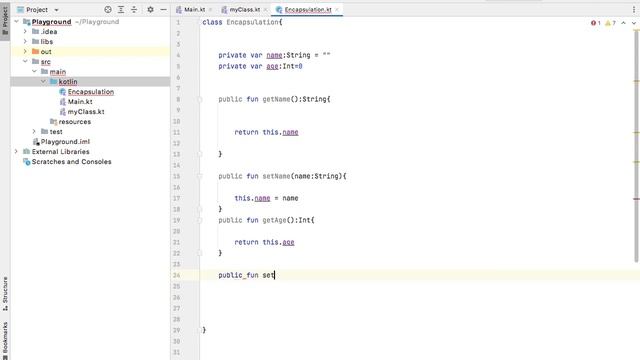This screenshot has width=640, height=360.
Task: Click 'this.name = name' on line 17
Action: click(x=266, y=198)
